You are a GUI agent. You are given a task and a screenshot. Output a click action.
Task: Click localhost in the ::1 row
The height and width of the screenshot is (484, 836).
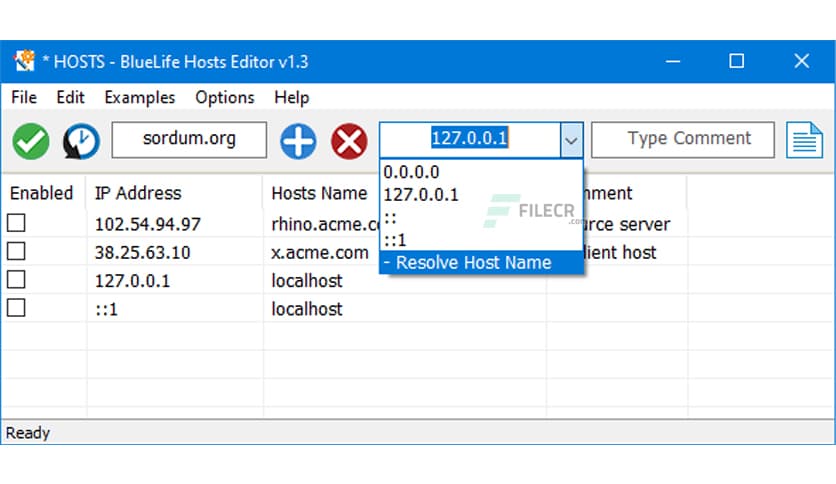[307, 309]
